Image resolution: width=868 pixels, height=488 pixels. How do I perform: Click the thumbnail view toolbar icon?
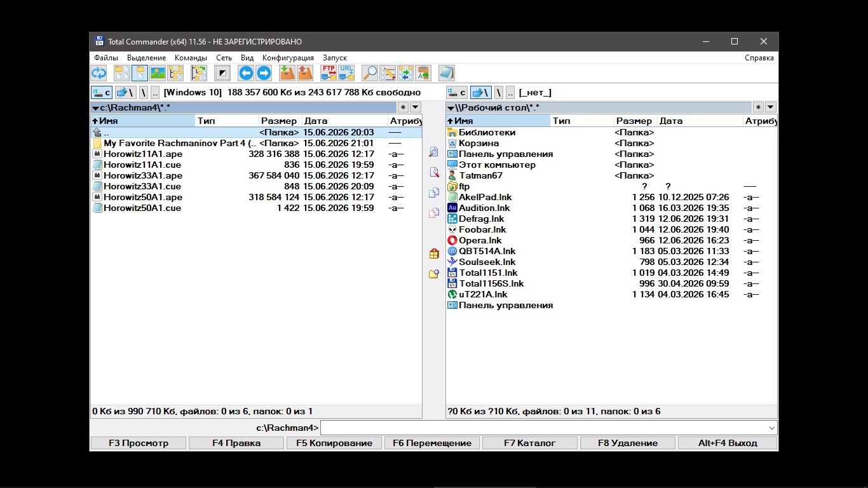(x=158, y=73)
